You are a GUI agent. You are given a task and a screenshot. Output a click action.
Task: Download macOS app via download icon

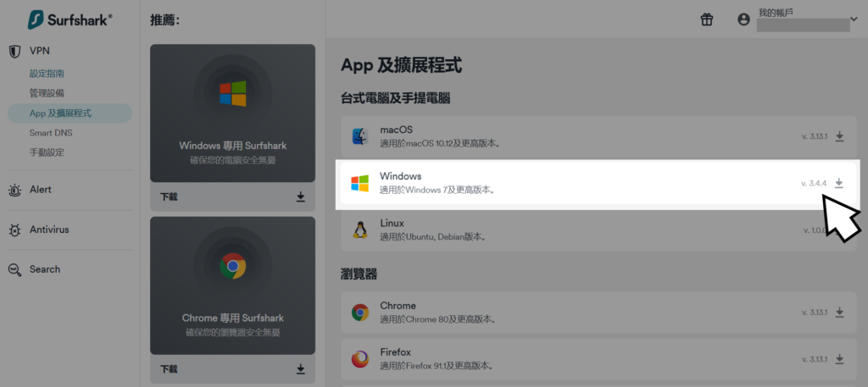click(x=840, y=136)
